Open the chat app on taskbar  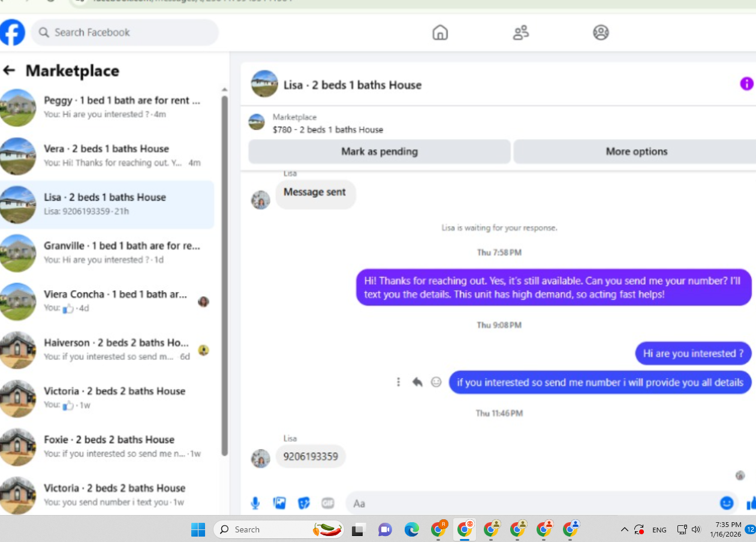385,530
